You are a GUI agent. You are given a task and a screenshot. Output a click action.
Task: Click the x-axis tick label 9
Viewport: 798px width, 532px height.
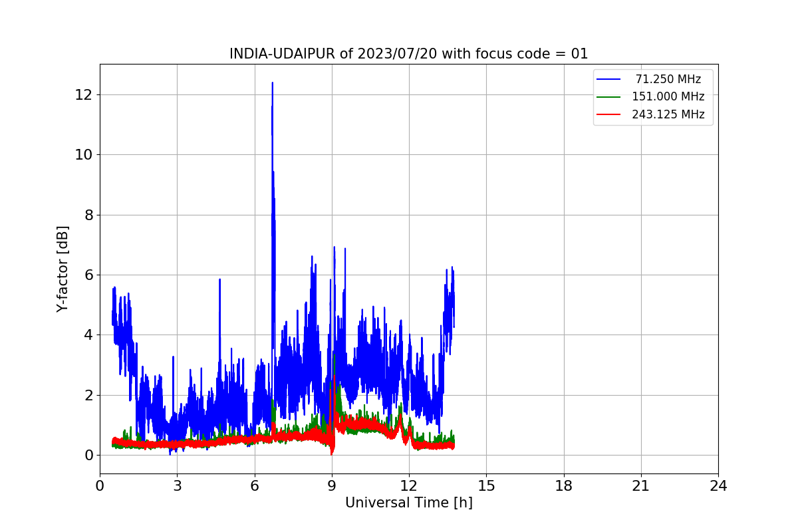point(332,486)
